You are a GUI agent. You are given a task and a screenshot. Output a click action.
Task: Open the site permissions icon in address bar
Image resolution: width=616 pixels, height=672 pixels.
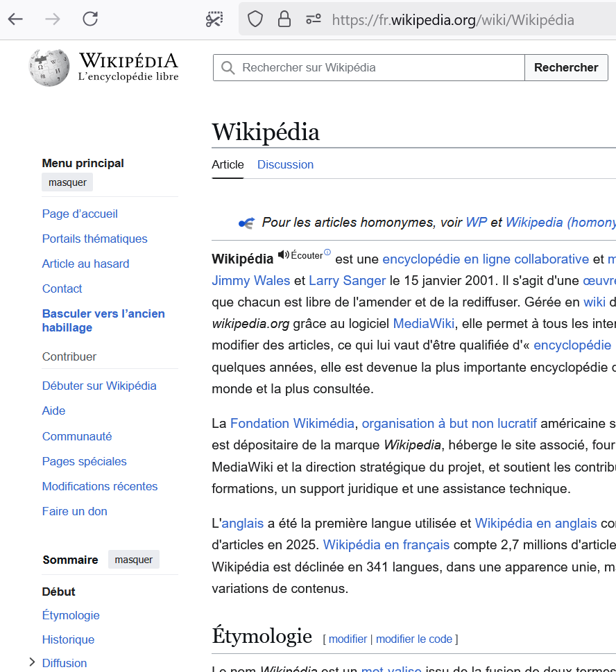[314, 19]
